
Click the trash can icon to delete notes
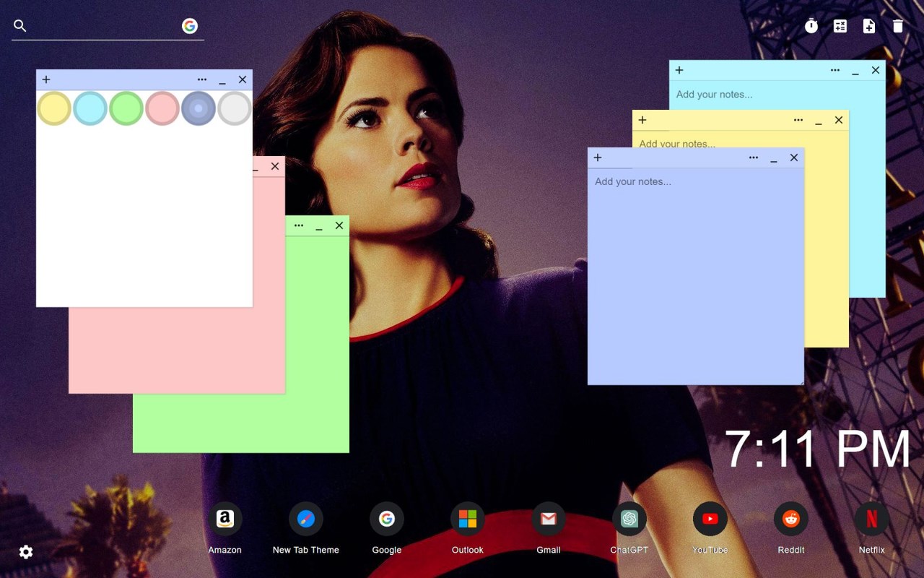tap(898, 26)
